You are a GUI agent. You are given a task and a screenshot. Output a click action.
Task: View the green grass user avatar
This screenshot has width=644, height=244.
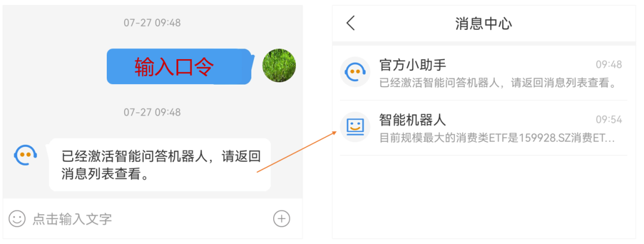point(279,66)
